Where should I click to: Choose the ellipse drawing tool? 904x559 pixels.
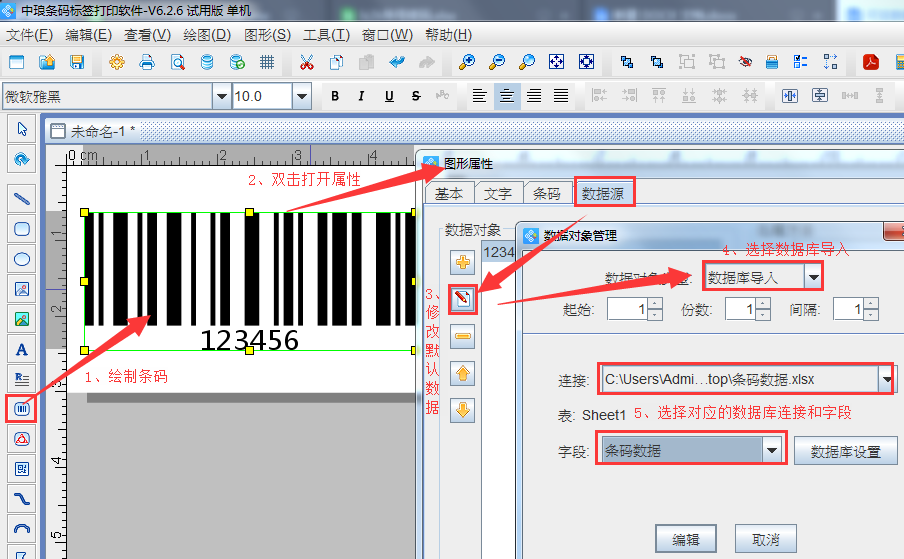[21, 259]
